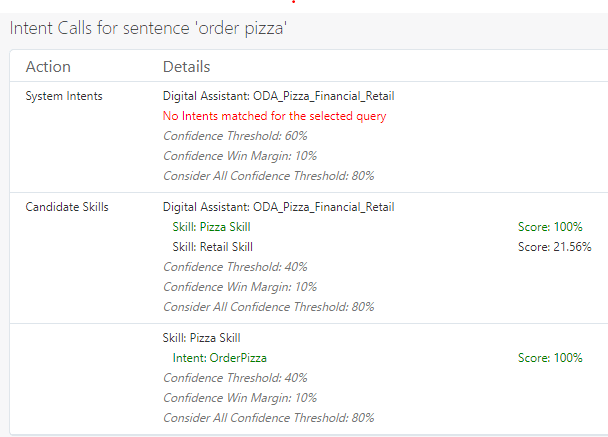Click the Confidence Threshold: 60% text
Screen dimensions: 608x437
235,136
